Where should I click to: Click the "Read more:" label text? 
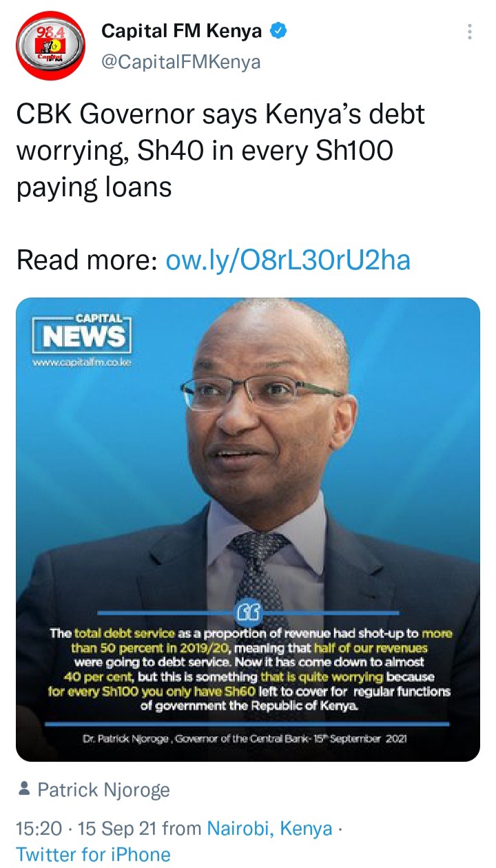87,260
